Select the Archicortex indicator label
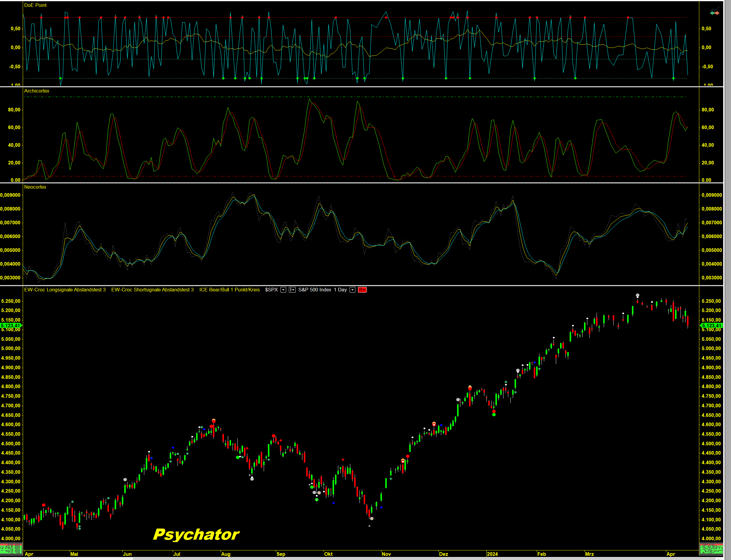Image resolution: width=731 pixels, height=560 pixels. [37, 91]
